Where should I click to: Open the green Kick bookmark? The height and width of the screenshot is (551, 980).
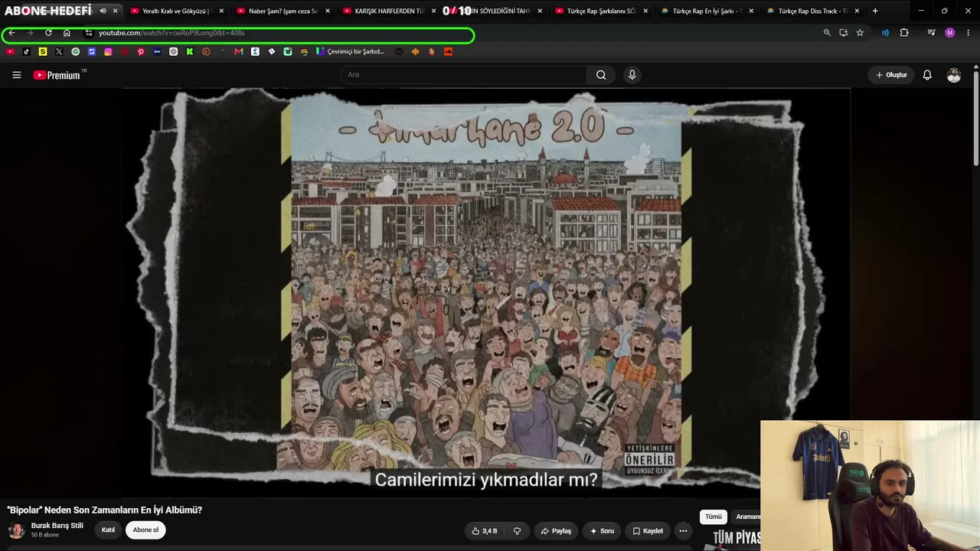pyautogui.click(x=190, y=51)
